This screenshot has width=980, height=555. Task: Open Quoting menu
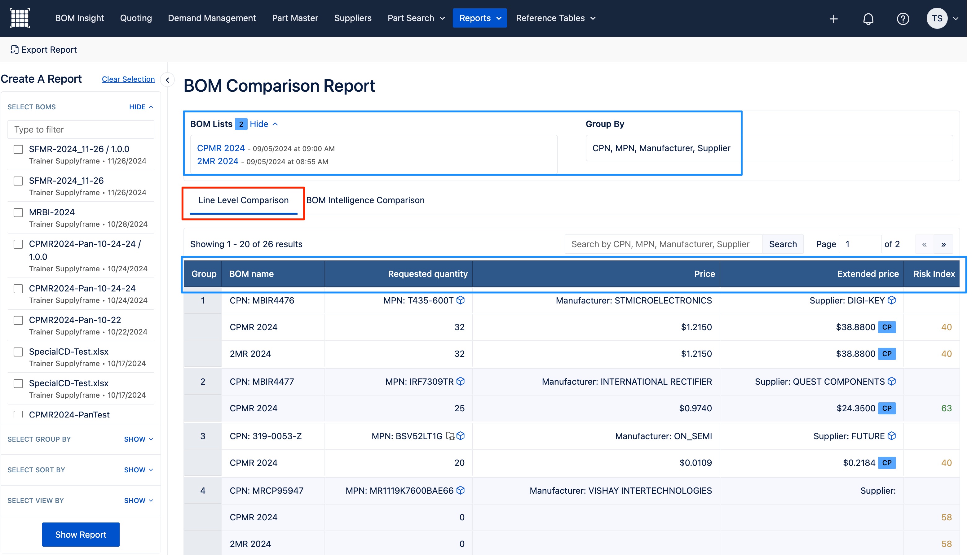136,18
